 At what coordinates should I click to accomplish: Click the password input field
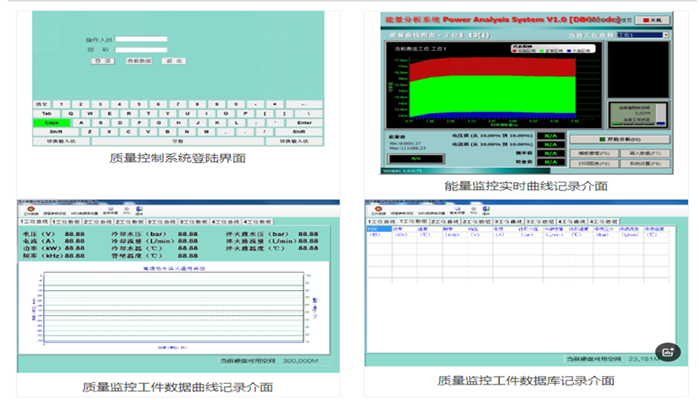(x=140, y=49)
